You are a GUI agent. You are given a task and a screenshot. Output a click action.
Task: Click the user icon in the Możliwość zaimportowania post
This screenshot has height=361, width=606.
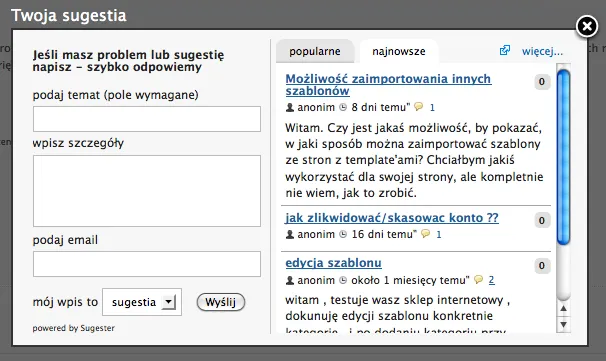290,107
